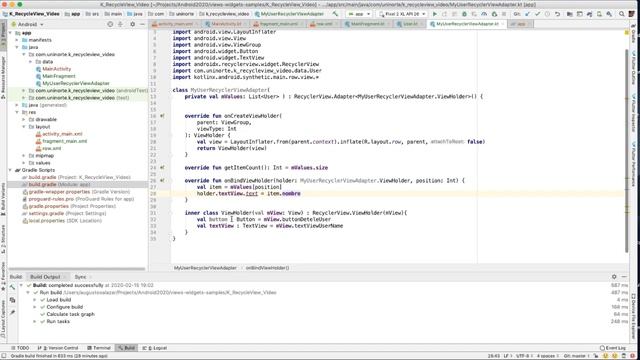Open the Pixel 2 XL API device dropdown
The height and width of the screenshot is (360, 640).
point(402,14)
